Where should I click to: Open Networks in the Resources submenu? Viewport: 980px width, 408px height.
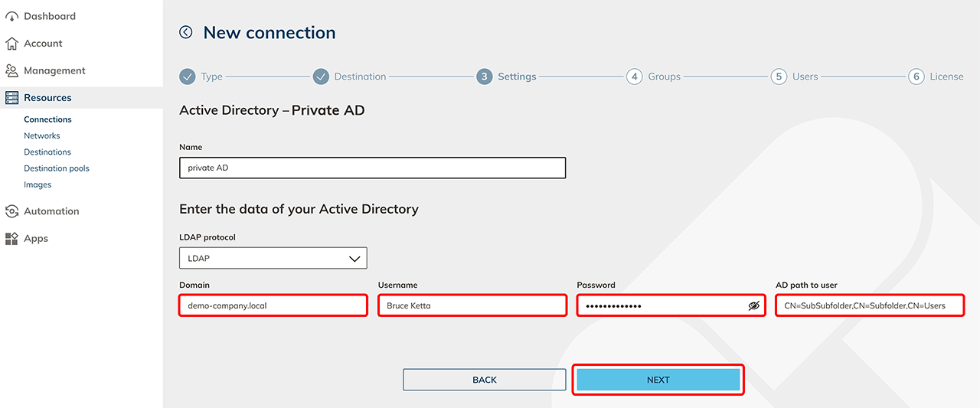point(42,135)
